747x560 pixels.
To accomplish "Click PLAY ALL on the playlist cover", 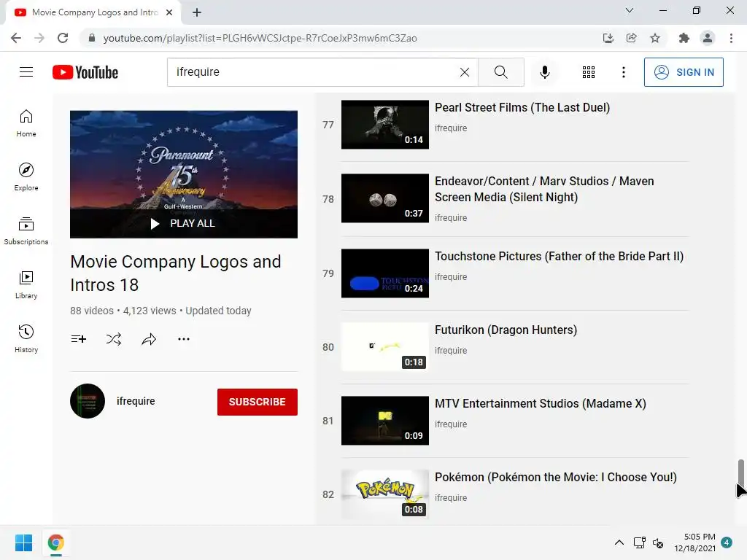I will (x=184, y=223).
